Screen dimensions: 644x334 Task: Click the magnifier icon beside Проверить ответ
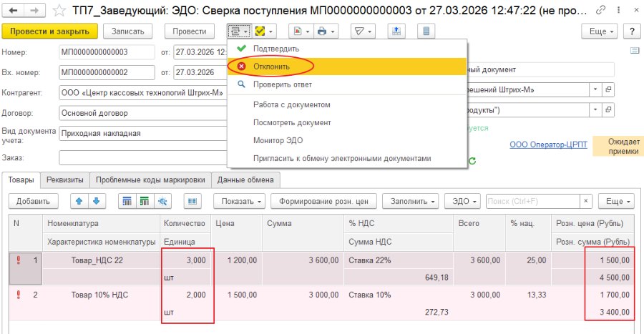pos(242,84)
